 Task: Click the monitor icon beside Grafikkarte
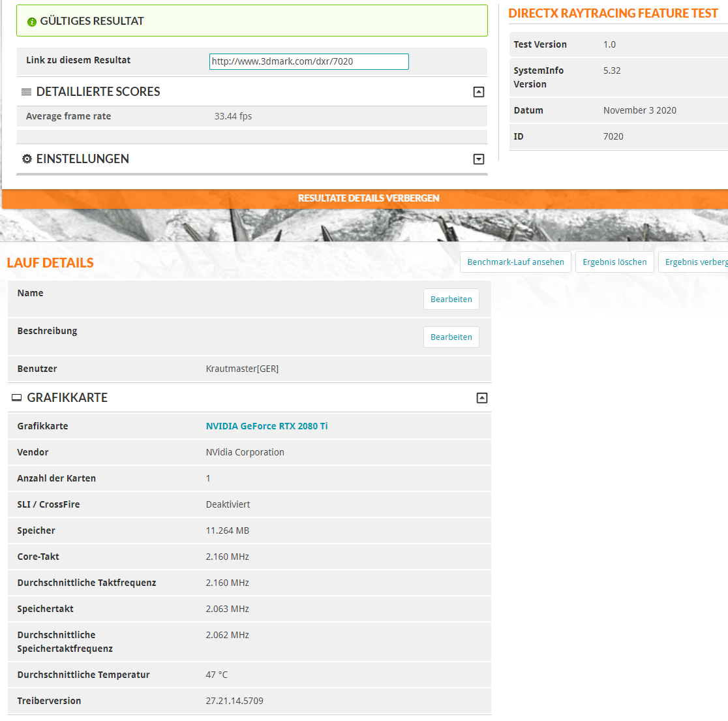(x=17, y=398)
